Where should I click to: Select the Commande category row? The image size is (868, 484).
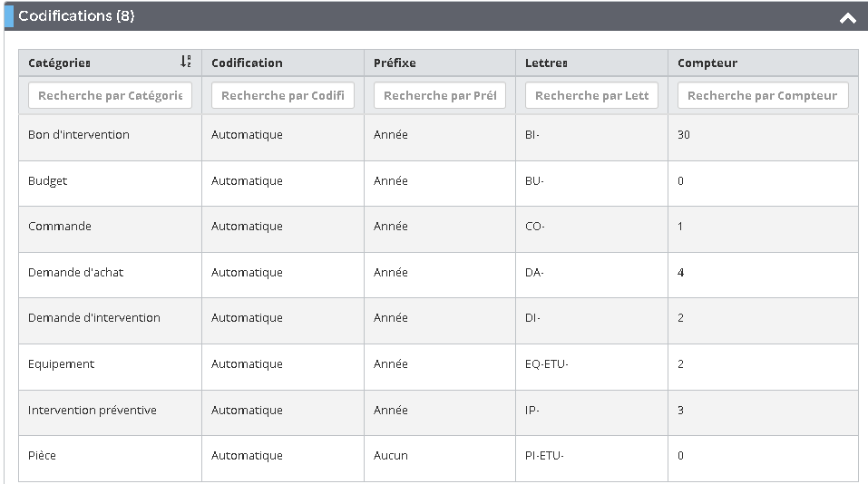pos(60,227)
